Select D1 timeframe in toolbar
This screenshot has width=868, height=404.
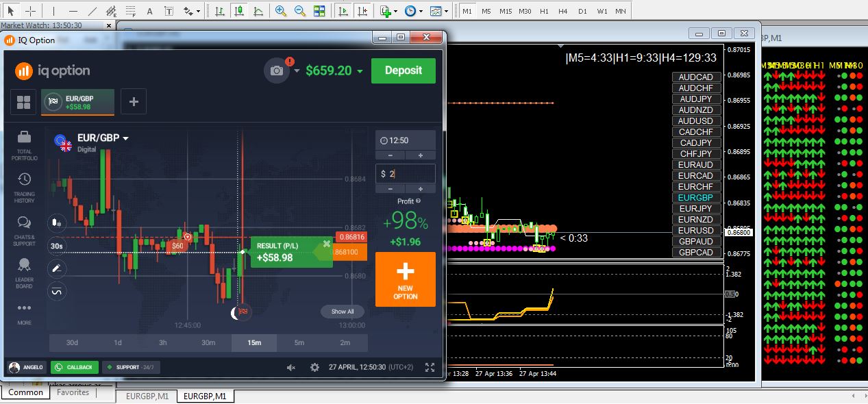582,11
